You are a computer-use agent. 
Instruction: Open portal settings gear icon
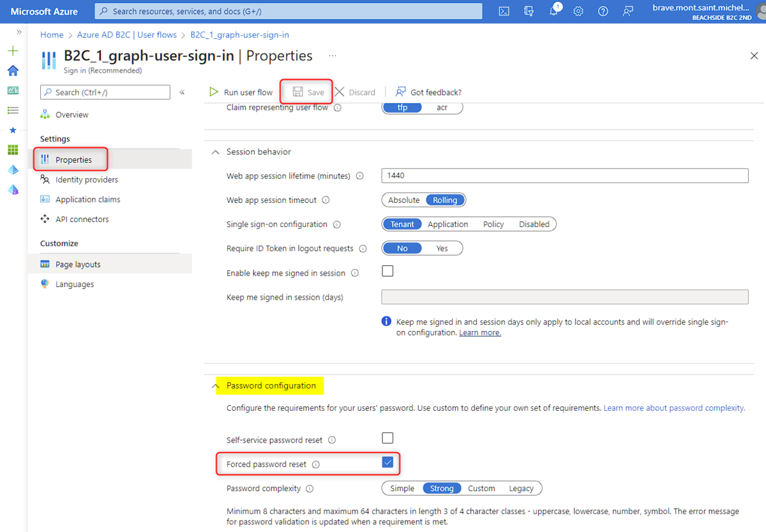(x=578, y=11)
